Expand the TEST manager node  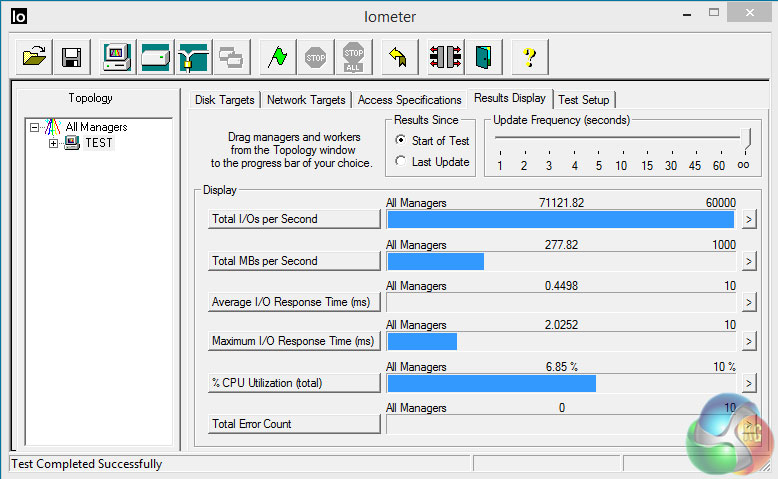coord(53,143)
